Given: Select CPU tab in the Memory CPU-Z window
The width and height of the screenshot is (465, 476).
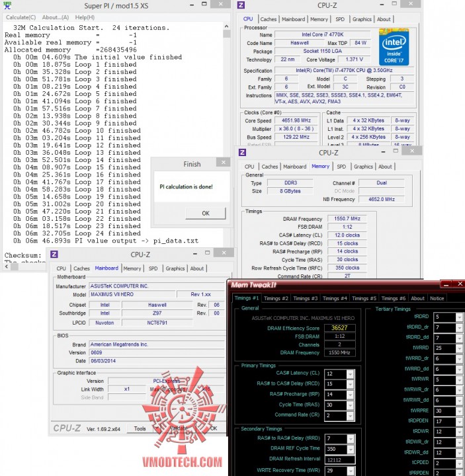Looking at the screenshot, I should pos(249,167).
